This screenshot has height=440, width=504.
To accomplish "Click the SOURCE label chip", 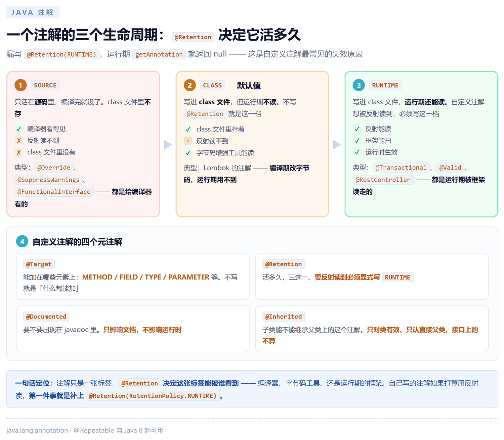I will (x=45, y=85).
